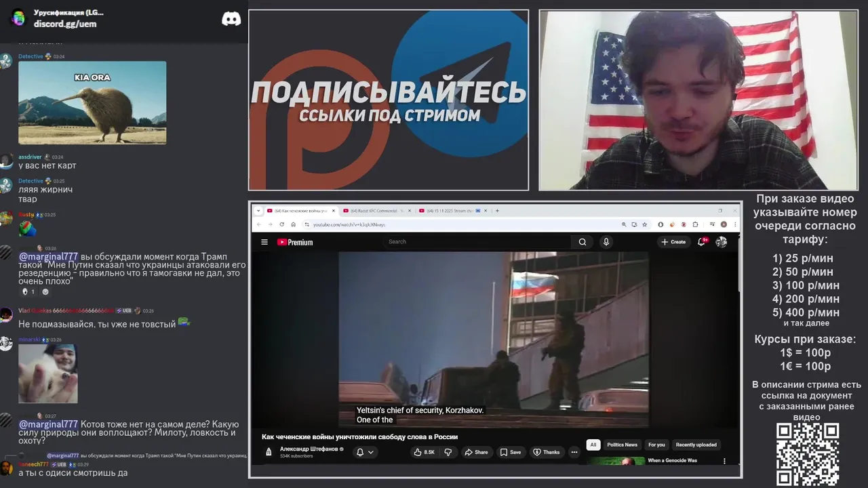The height and width of the screenshot is (488, 868).
Task: Click username 'minarski' in chat
Action: [x=29, y=340]
